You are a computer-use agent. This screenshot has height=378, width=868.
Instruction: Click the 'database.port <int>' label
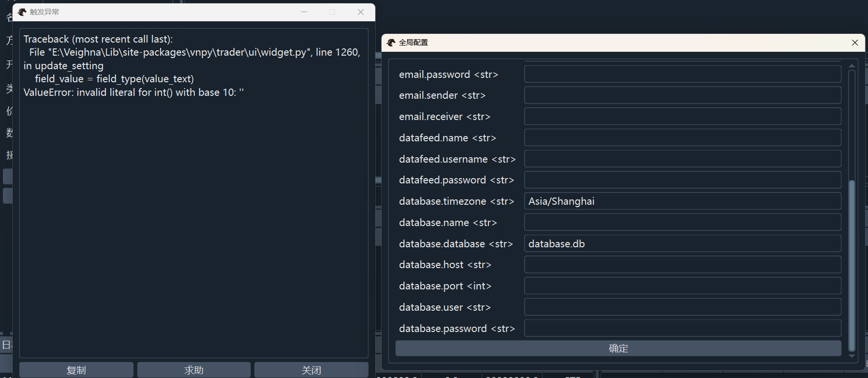click(x=445, y=286)
